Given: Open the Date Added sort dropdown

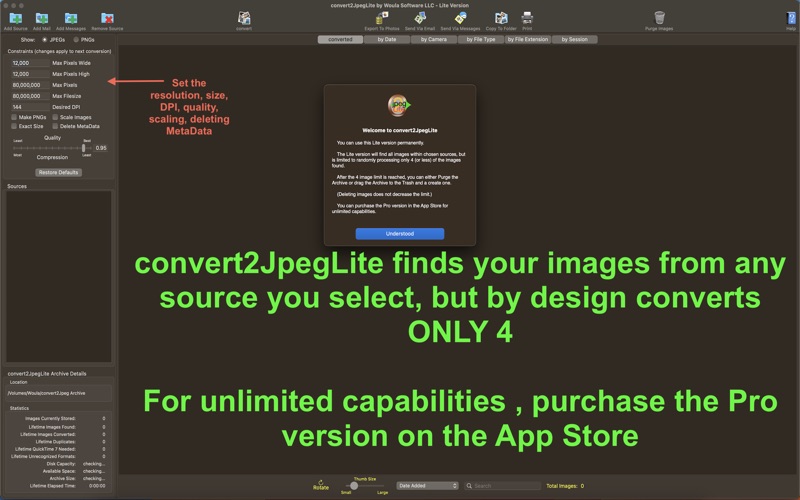Looking at the screenshot, I should point(427,486).
